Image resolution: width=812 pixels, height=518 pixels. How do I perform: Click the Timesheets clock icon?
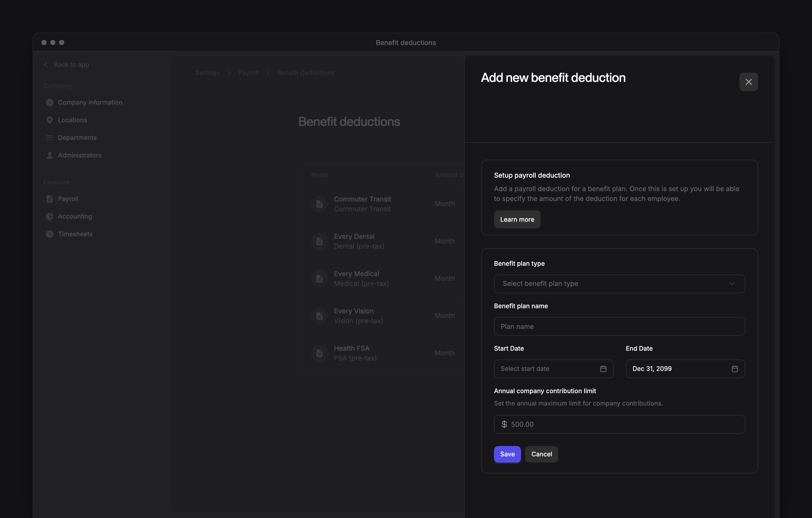(x=49, y=234)
